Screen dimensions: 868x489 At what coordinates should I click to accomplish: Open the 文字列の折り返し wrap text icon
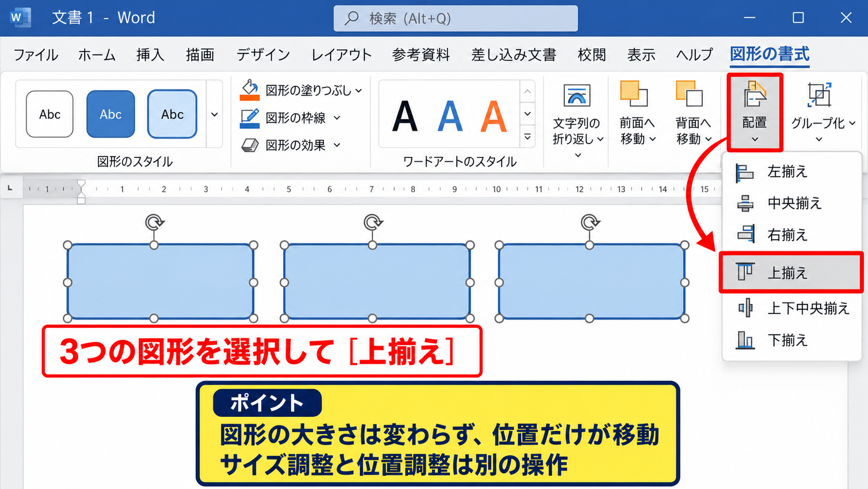pos(577,96)
